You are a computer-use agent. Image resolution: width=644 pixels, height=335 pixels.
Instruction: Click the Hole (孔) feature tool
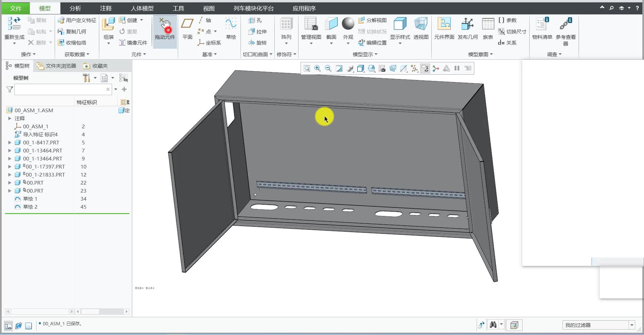coord(255,20)
